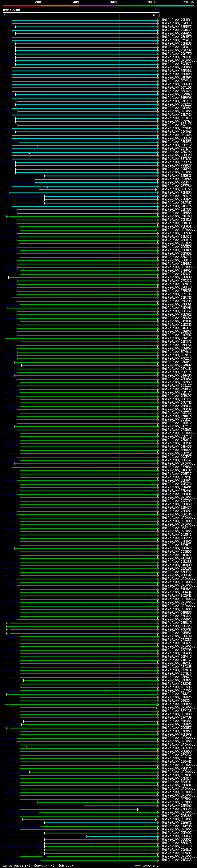The image size is (197, 868).
Task: Select label UniRef100_B9SR77
Action: [176, 64]
